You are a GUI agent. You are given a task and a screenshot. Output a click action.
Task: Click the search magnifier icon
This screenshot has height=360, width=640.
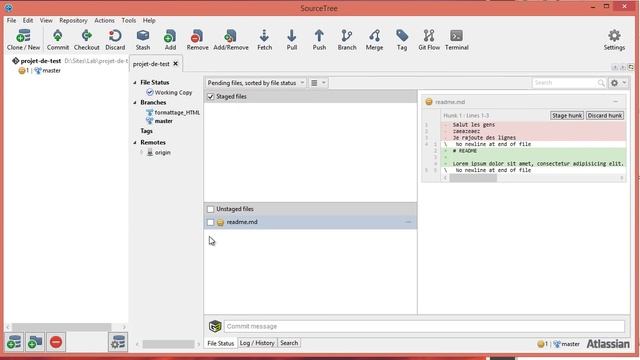[601, 83]
